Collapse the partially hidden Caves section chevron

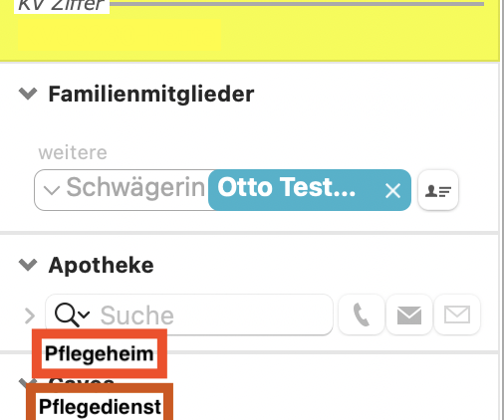[24, 382]
